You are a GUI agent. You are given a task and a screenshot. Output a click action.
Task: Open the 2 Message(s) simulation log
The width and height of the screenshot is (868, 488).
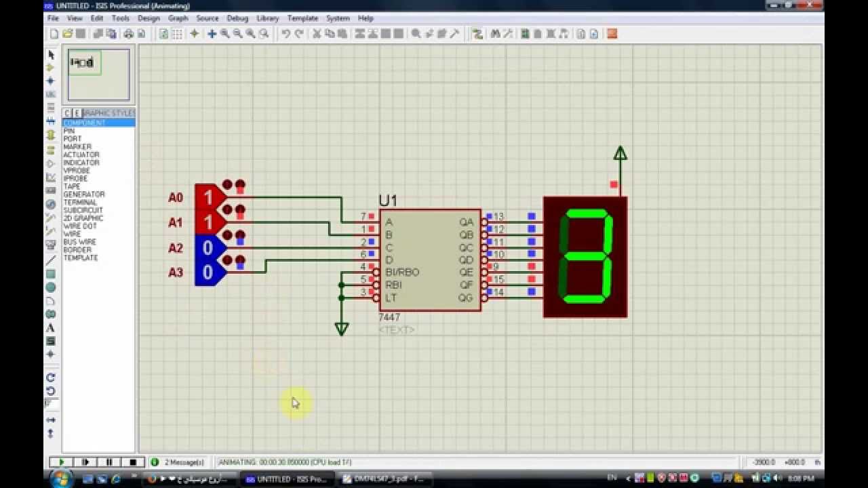(x=178, y=462)
